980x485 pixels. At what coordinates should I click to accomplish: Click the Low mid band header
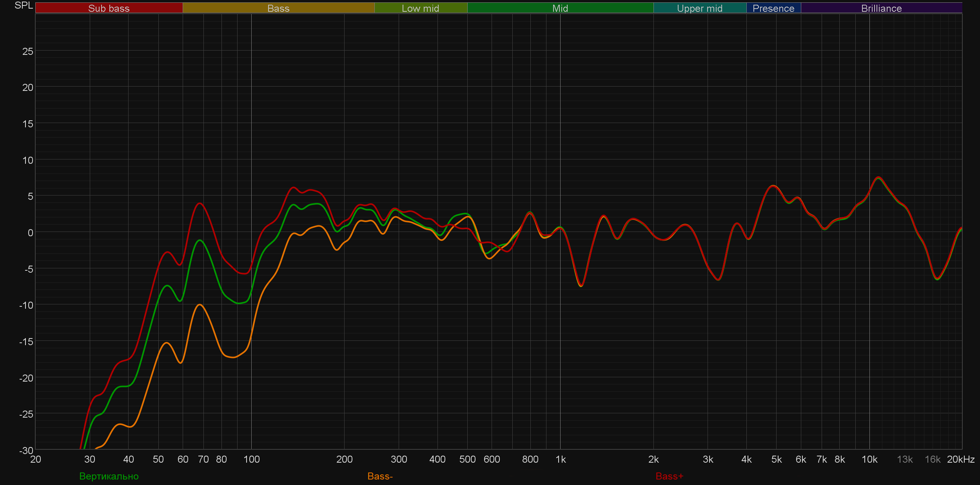(x=420, y=8)
